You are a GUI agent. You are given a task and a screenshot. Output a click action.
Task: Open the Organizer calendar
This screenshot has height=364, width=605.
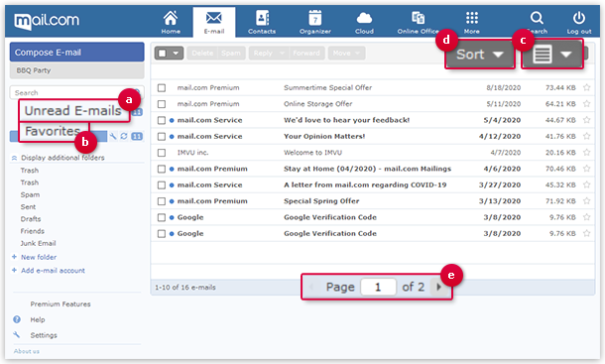pos(315,23)
